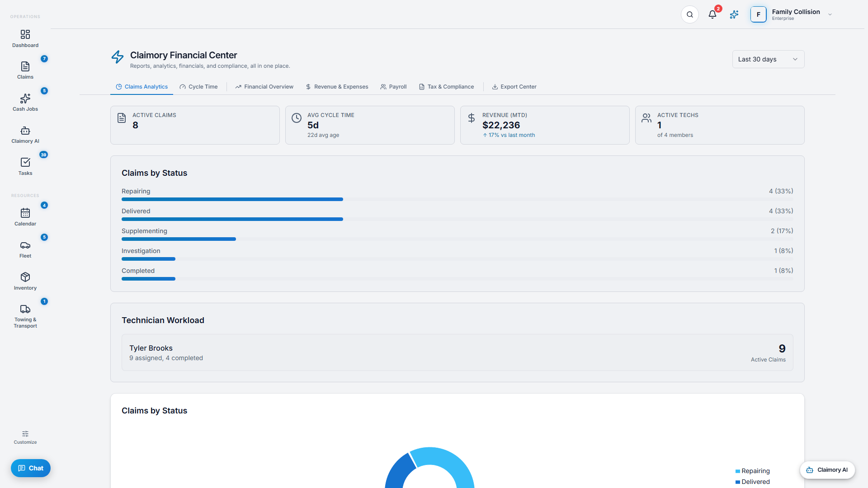Open the Fleet car icon

point(25,245)
